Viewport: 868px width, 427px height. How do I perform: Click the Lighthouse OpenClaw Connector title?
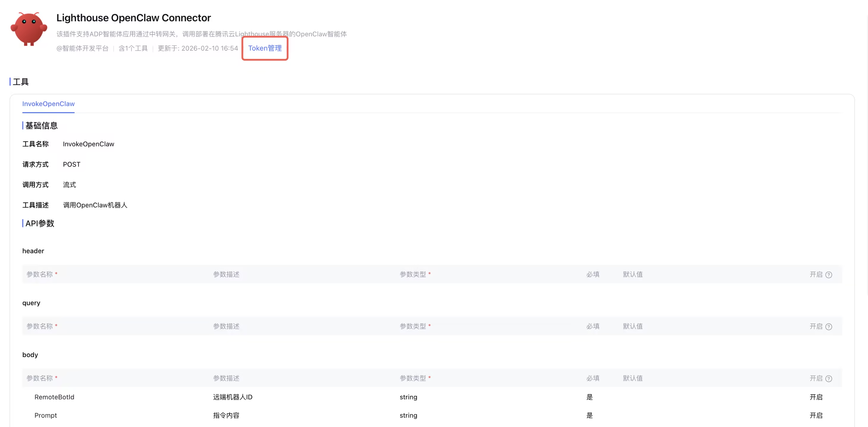coord(134,18)
